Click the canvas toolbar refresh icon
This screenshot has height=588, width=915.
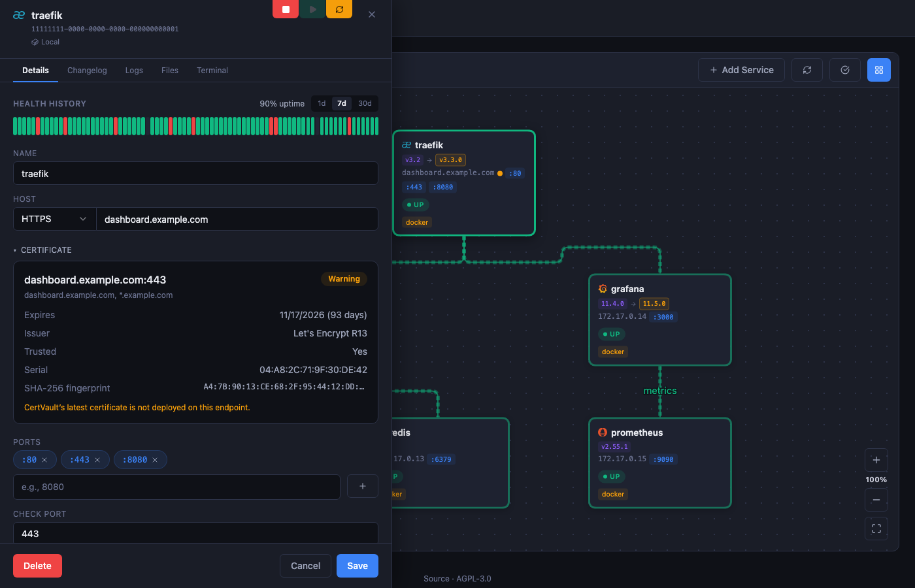pyautogui.click(x=807, y=70)
